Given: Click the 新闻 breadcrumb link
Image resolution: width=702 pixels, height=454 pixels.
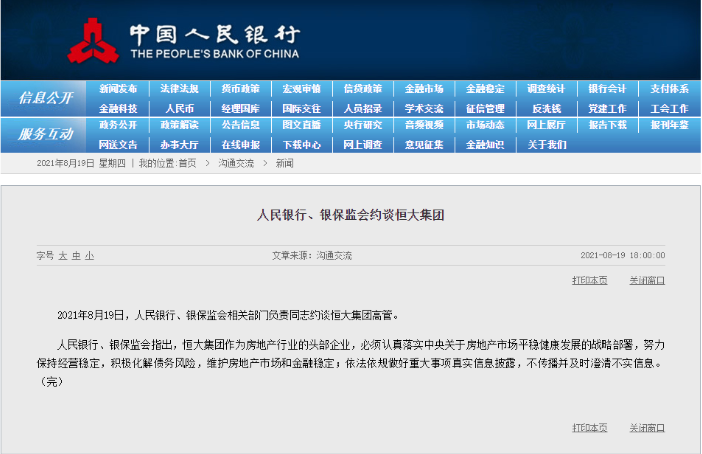Looking at the screenshot, I should click(284, 163).
